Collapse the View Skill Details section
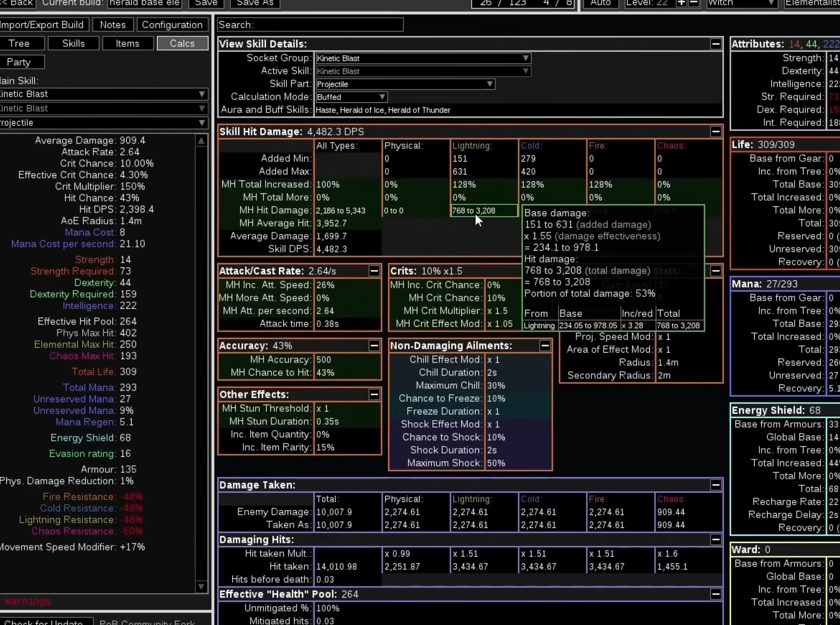The height and width of the screenshot is (625, 840). click(x=715, y=44)
